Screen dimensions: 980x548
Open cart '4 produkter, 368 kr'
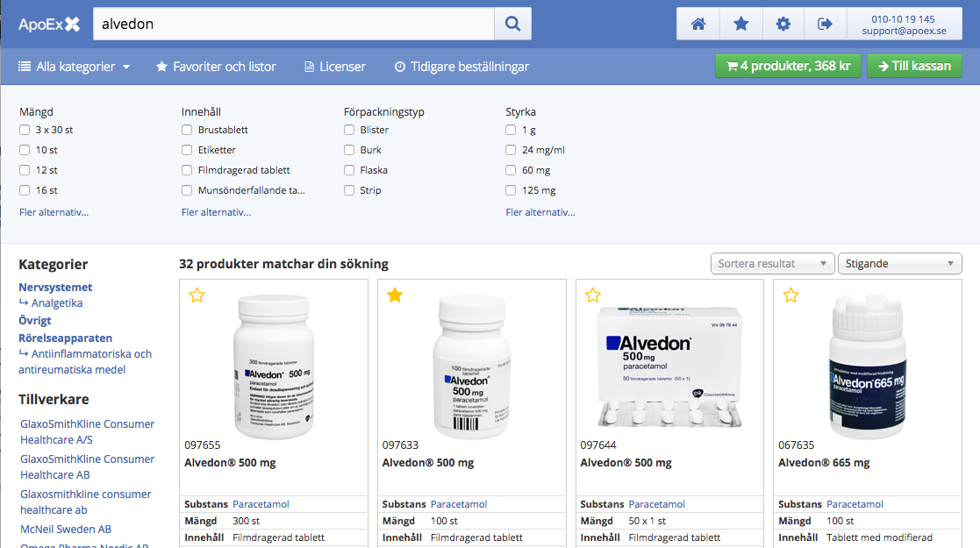coord(788,66)
